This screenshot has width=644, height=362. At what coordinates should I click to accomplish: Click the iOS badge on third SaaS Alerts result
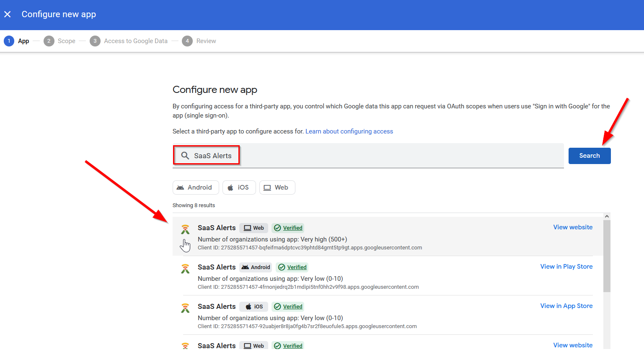point(253,306)
